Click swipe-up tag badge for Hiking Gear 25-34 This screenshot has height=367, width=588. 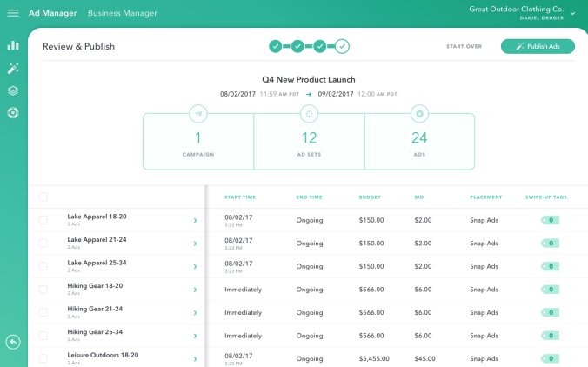tap(550, 336)
